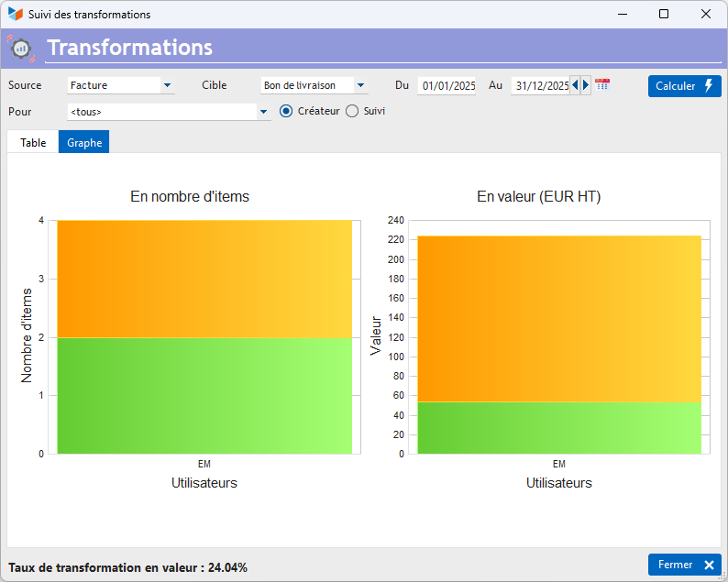The image size is (728, 582).
Task: Click the Fermer button
Action: [684, 565]
